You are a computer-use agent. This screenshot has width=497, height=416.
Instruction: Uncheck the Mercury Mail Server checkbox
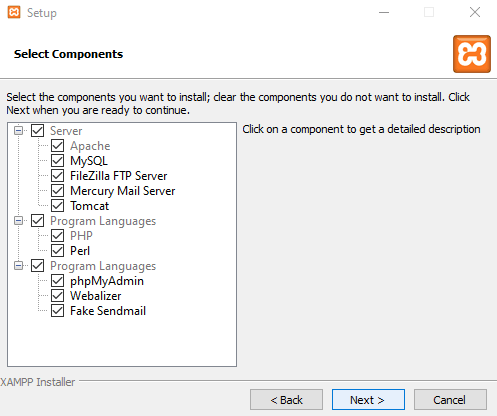57,191
